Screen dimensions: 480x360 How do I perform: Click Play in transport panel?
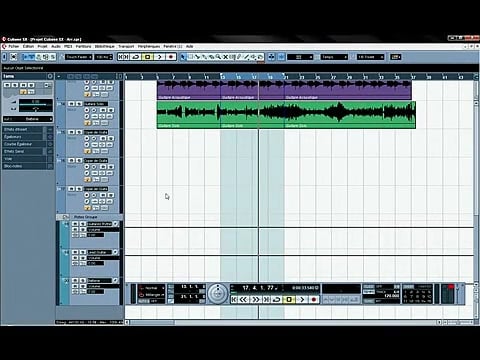(x=301, y=300)
